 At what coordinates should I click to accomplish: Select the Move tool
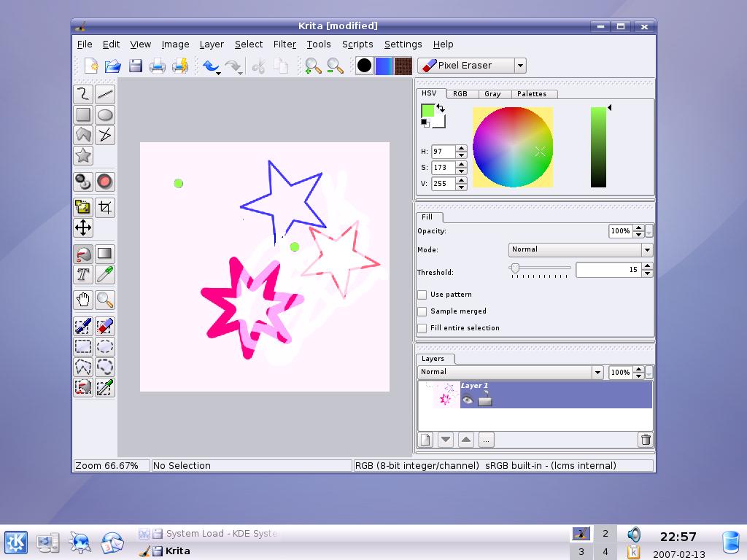tap(83, 227)
